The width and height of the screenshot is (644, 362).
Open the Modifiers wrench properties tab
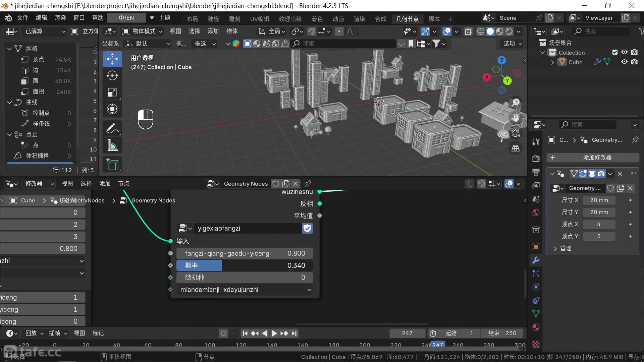(x=536, y=260)
